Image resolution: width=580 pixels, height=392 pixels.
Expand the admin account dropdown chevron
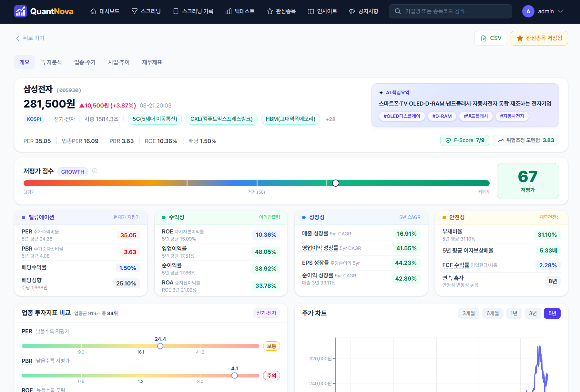tap(561, 11)
